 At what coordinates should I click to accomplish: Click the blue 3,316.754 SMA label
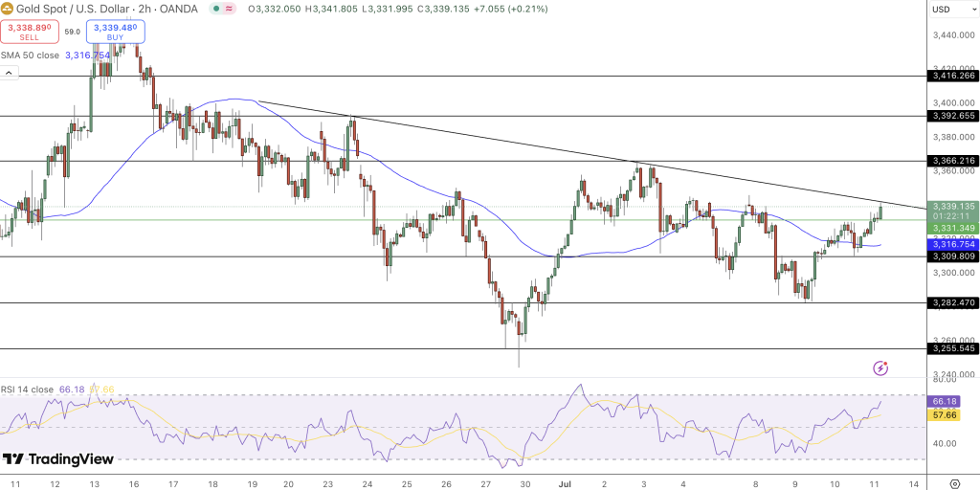tap(953, 245)
